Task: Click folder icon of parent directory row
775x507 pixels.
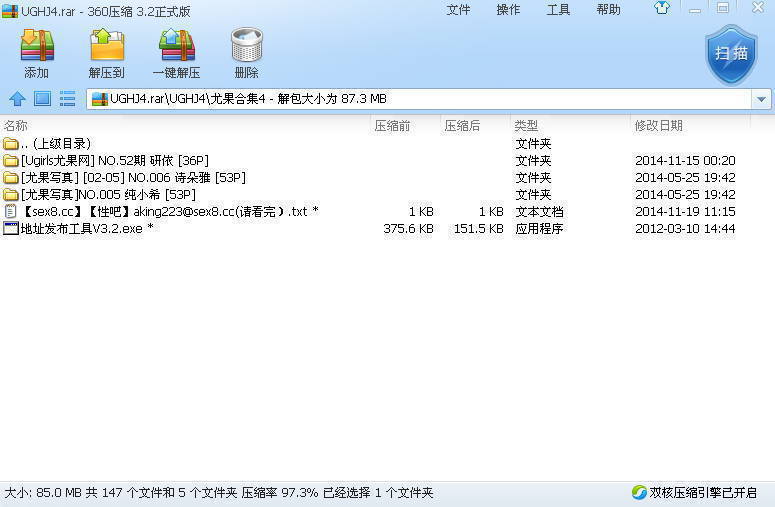Action: point(10,144)
